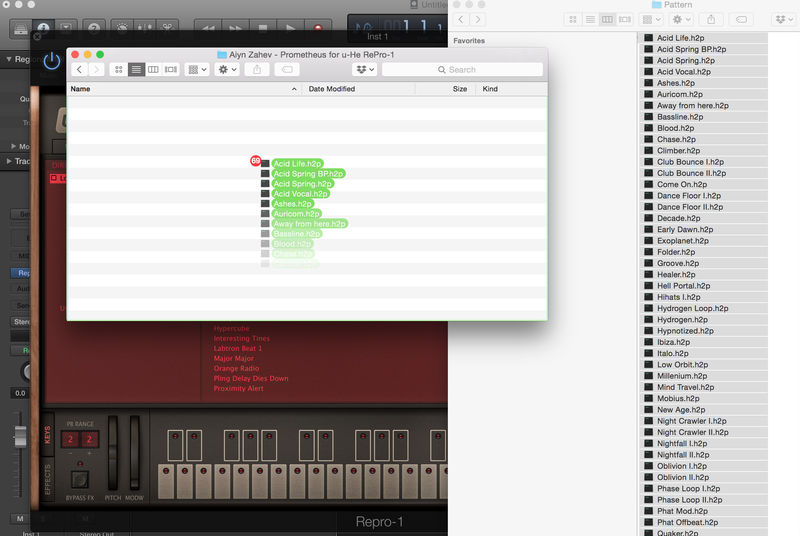Expand the More disclosure triangle in Region inspector
Image resolution: width=800 pixels, height=536 pixels.
coord(14,146)
